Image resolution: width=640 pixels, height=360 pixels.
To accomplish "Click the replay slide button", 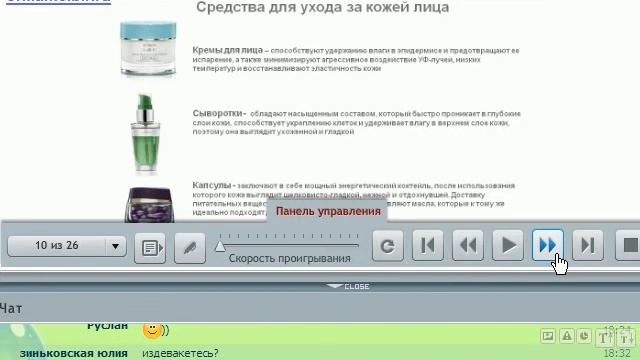I will point(388,246).
